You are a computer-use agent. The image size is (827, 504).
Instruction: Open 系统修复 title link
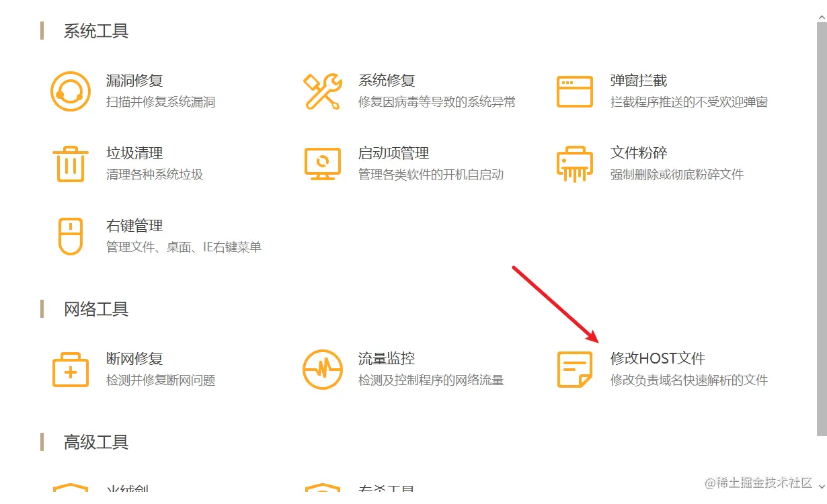(x=387, y=81)
